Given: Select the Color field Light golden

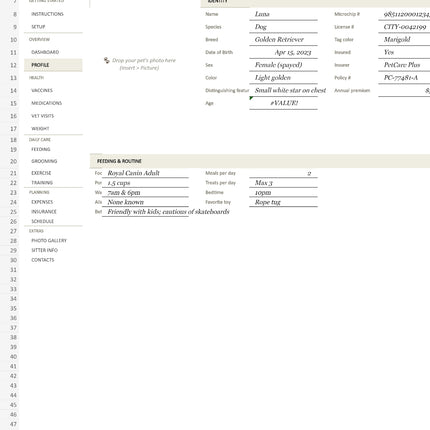Looking at the screenshot, I should click(283, 78).
